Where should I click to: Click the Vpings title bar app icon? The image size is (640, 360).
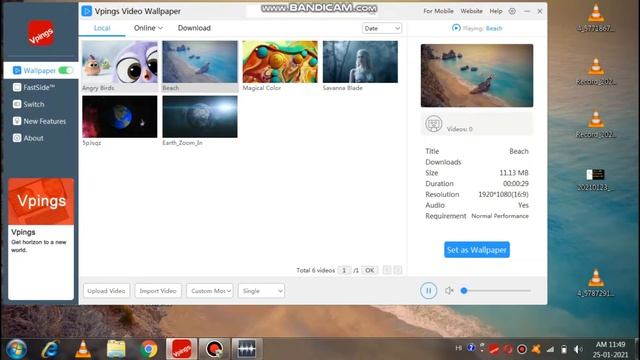pyautogui.click(x=87, y=11)
